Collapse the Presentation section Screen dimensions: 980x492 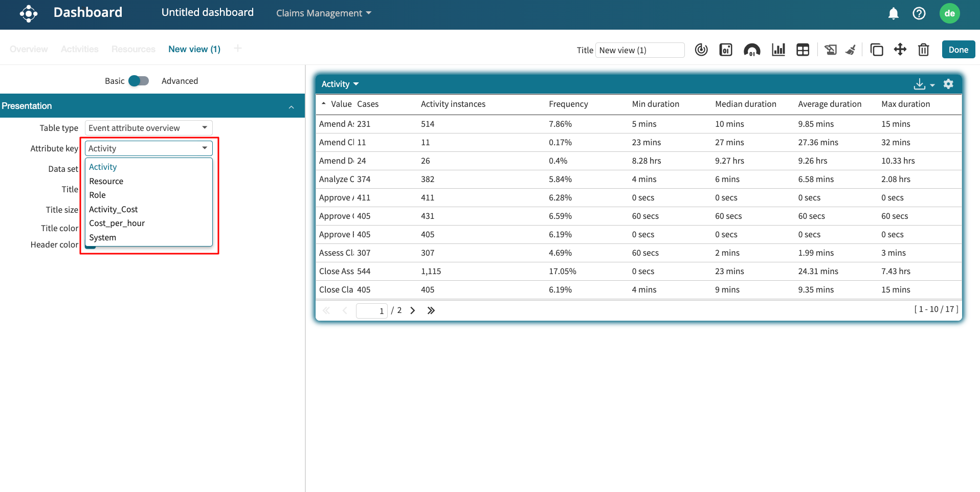(x=291, y=106)
